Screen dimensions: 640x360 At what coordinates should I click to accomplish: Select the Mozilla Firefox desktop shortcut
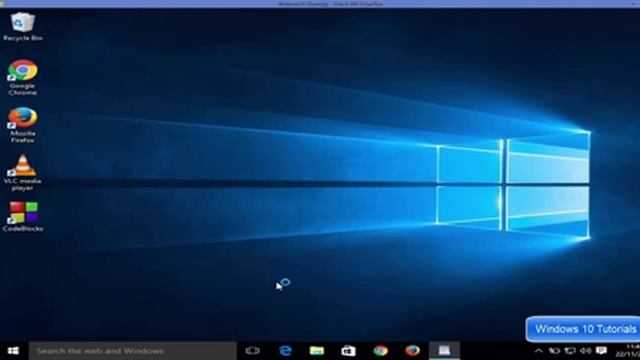23,125
